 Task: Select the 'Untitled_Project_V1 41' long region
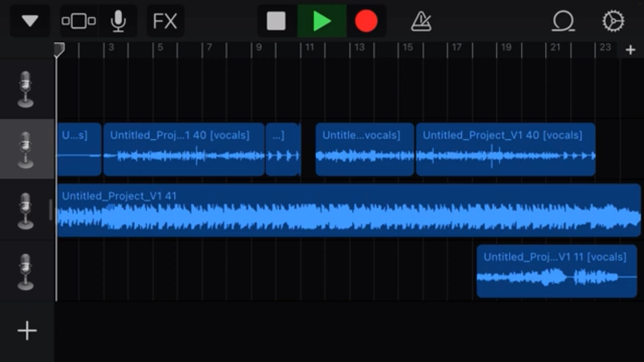[349, 210]
